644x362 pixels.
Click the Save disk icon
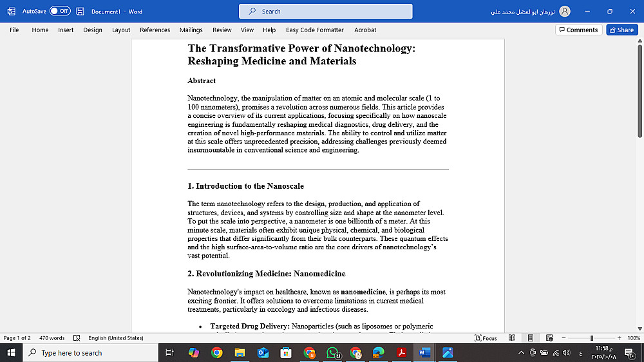(x=80, y=12)
